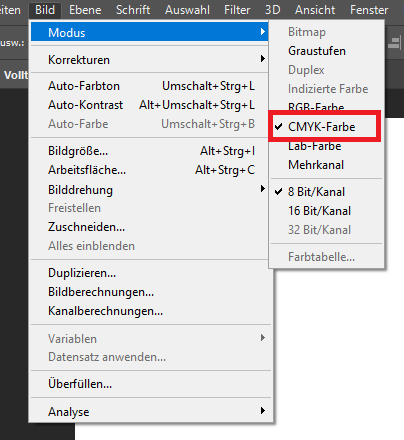Choose Duplizieren to copy image
Screen dimensions: 404x440
pos(152,273)
